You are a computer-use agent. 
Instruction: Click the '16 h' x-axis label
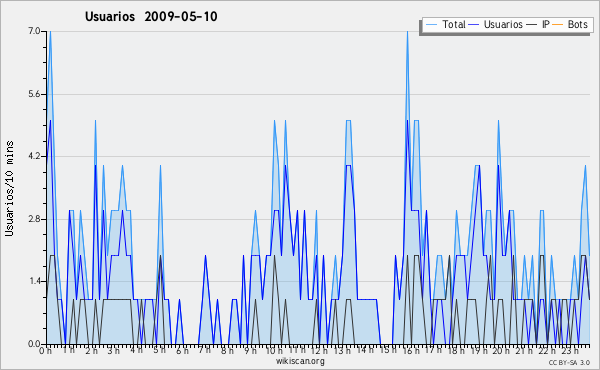(411, 351)
